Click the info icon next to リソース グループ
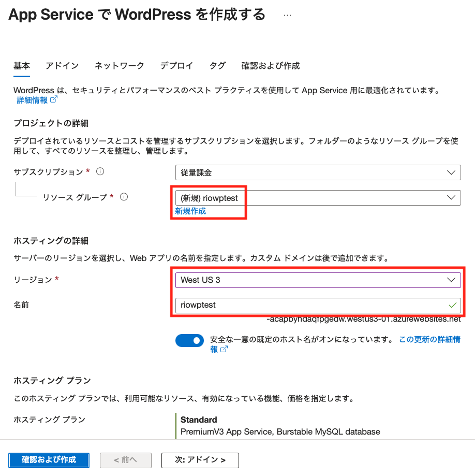Image resolution: width=475 pixels, height=476 pixels. (124, 197)
